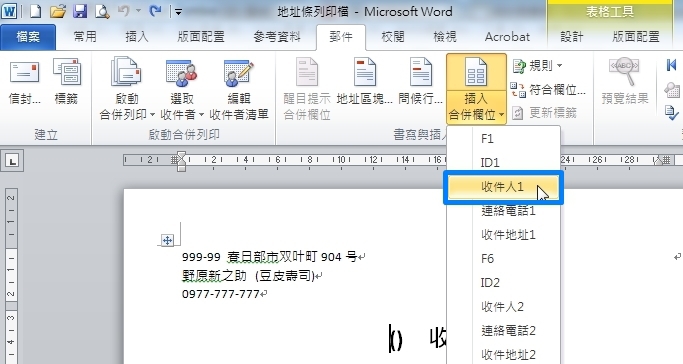The width and height of the screenshot is (683, 364).
Task: Open the 設計 tab under 表格工具
Action: tap(571, 37)
